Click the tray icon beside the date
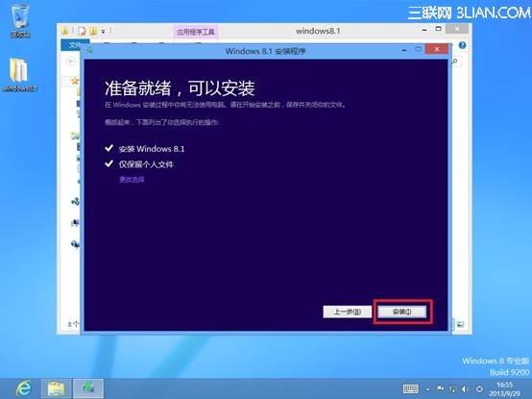 [479, 388]
